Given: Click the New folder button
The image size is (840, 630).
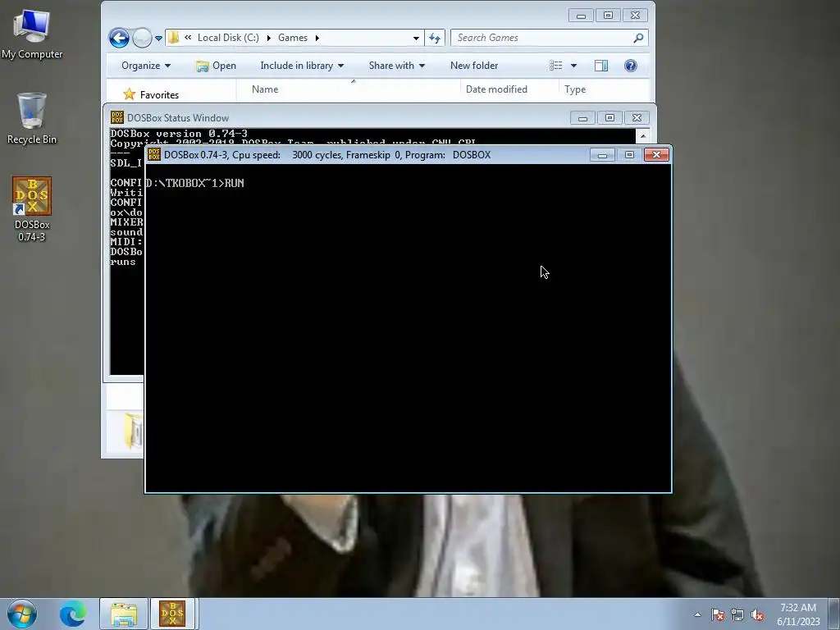Looking at the screenshot, I should click(x=474, y=66).
